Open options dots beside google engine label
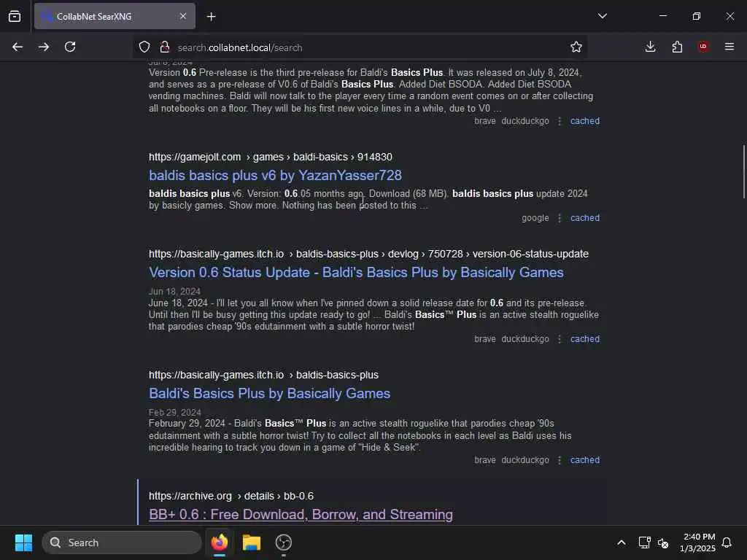This screenshot has width=747, height=560. 560,217
